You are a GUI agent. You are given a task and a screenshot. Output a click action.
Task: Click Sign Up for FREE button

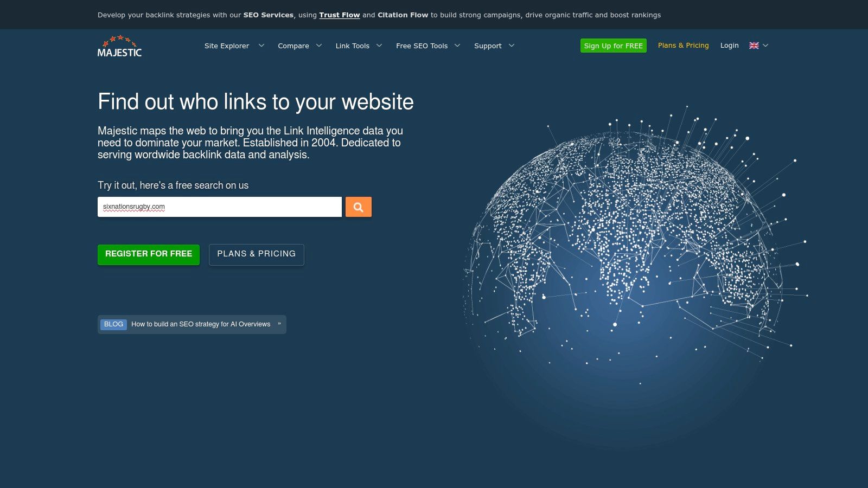point(614,46)
